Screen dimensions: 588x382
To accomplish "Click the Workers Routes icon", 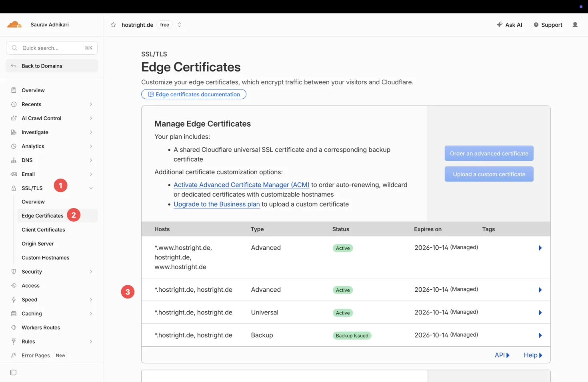I will pos(14,328).
